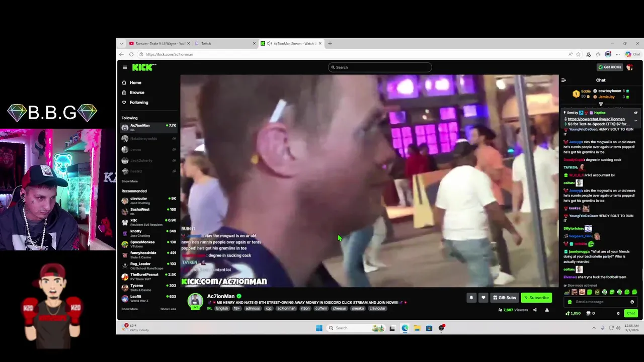
Task: Click the green Subscribe button
Action: point(536,298)
